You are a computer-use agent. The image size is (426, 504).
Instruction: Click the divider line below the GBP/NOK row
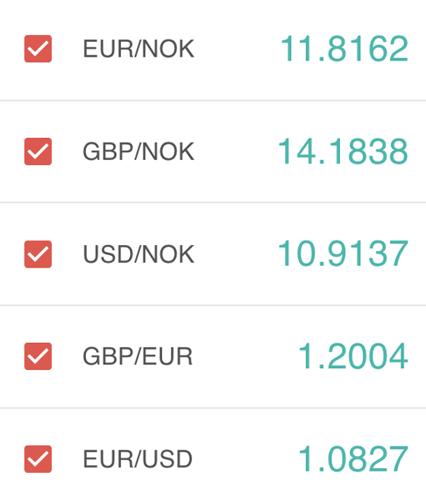click(213, 202)
